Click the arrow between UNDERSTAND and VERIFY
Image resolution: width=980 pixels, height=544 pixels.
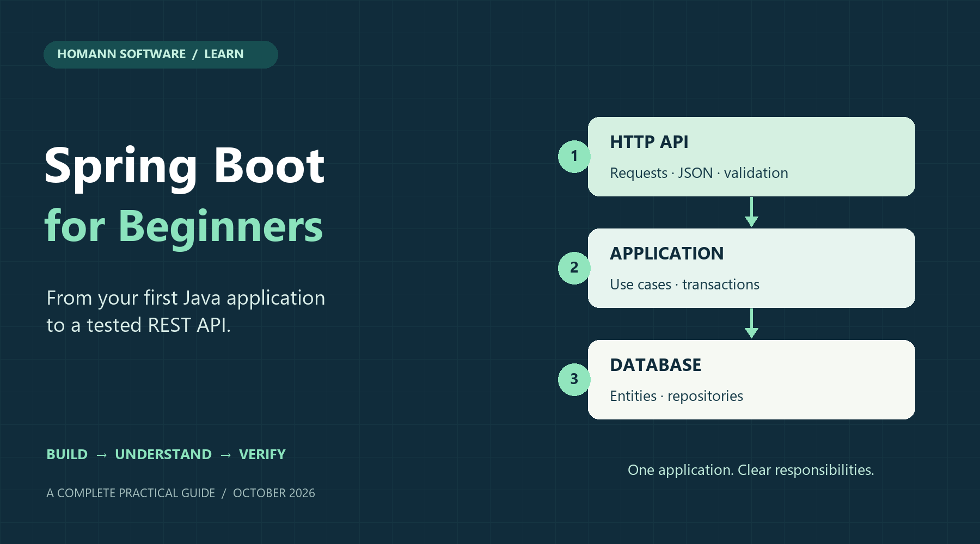point(226,455)
